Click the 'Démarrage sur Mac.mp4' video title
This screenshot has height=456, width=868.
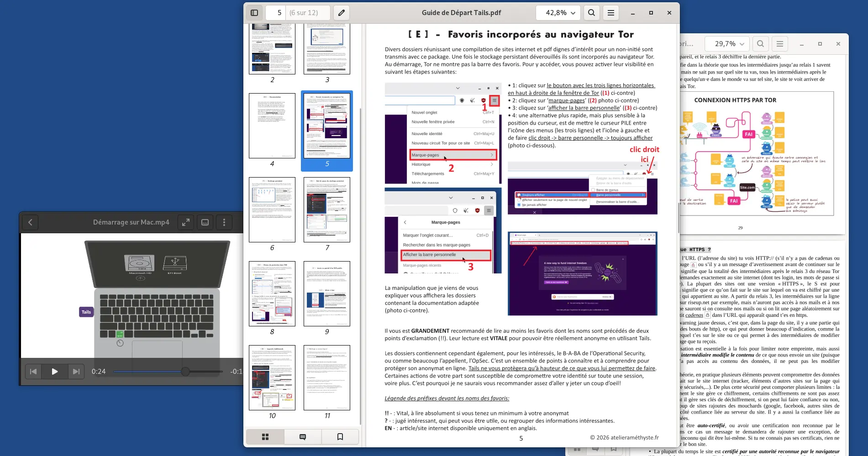point(131,222)
